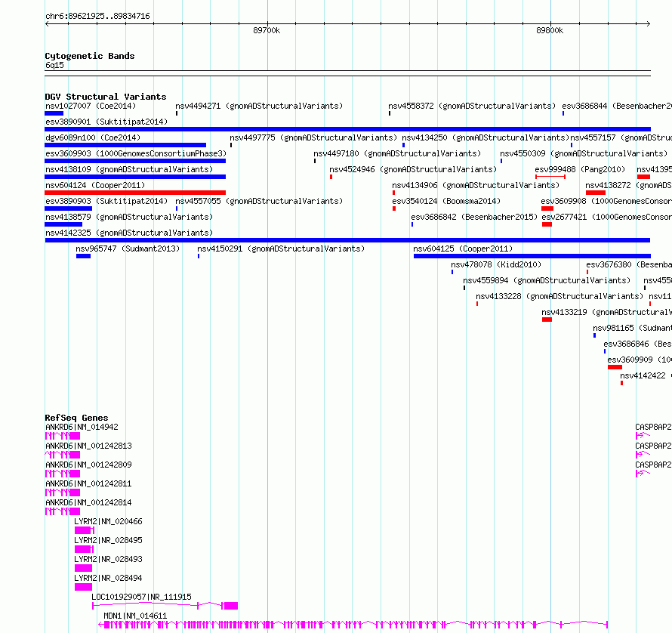Click nsv4138579 gnomAD variant label

tap(129, 217)
